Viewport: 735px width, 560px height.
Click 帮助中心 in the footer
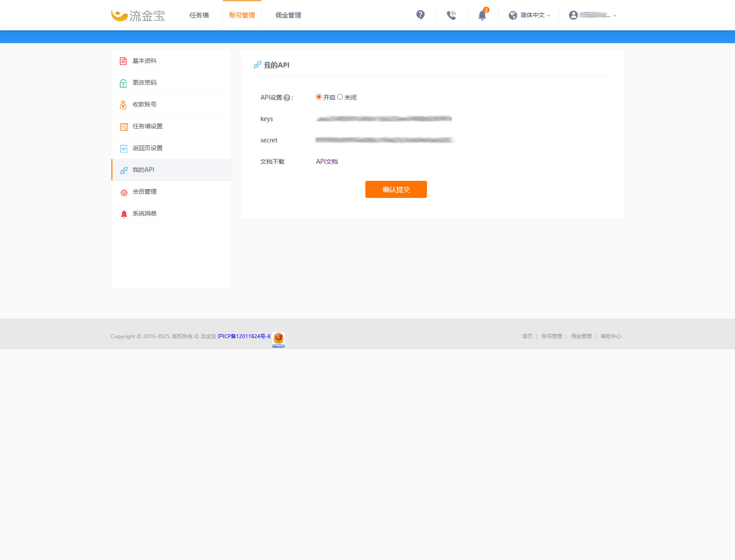611,336
